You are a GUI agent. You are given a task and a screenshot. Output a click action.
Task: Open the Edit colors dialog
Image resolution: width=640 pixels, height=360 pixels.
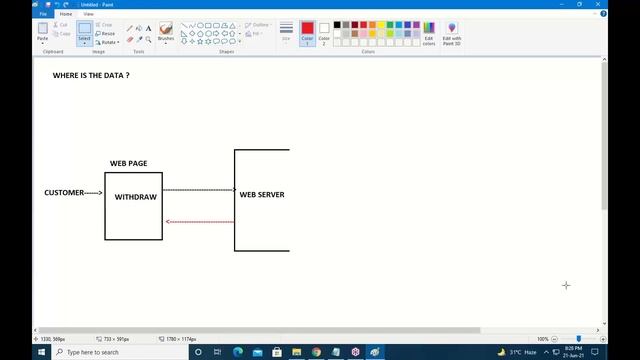pyautogui.click(x=429, y=33)
